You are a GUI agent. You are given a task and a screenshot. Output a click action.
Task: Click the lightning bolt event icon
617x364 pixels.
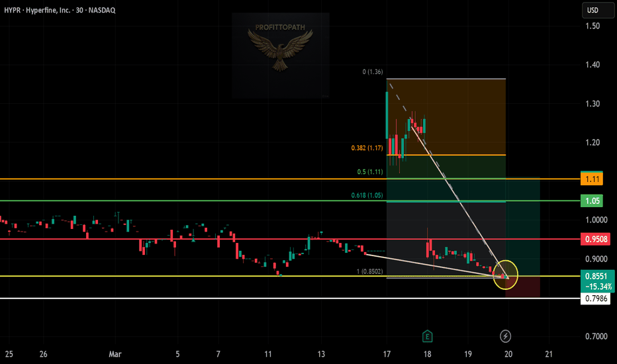click(x=505, y=336)
